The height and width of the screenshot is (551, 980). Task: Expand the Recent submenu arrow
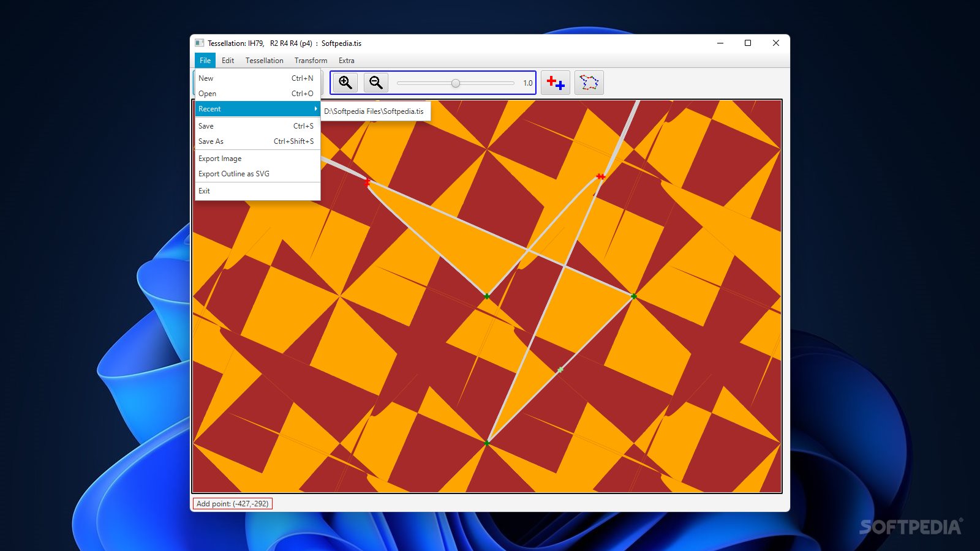[x=315, y=109]
